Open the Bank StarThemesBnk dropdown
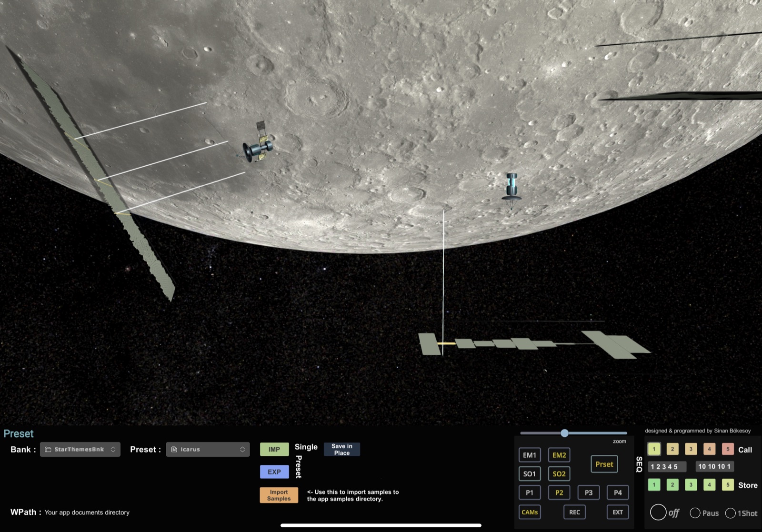Image resolution: width=762 pixels, height=532 pixels. coord(80,449)
